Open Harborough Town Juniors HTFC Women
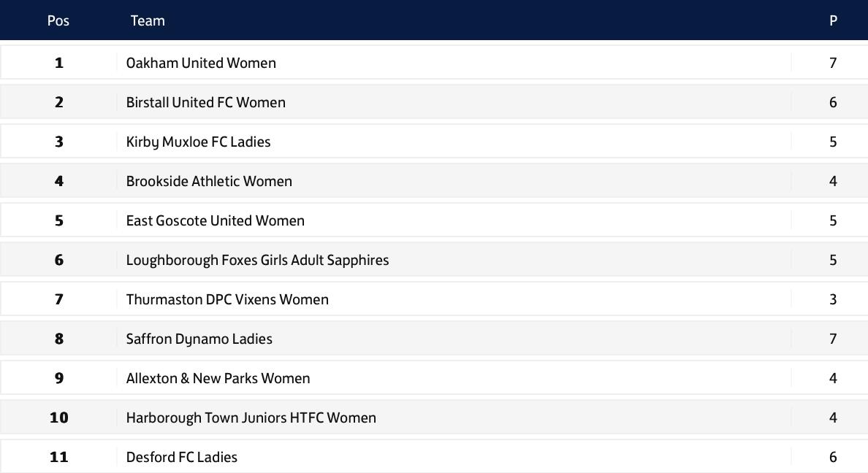This screenshot has height=473, width=868. point(251,418)
